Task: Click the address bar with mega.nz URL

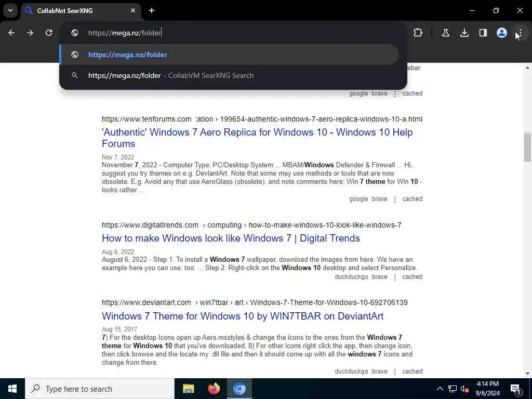Action: tap(233, 33)
